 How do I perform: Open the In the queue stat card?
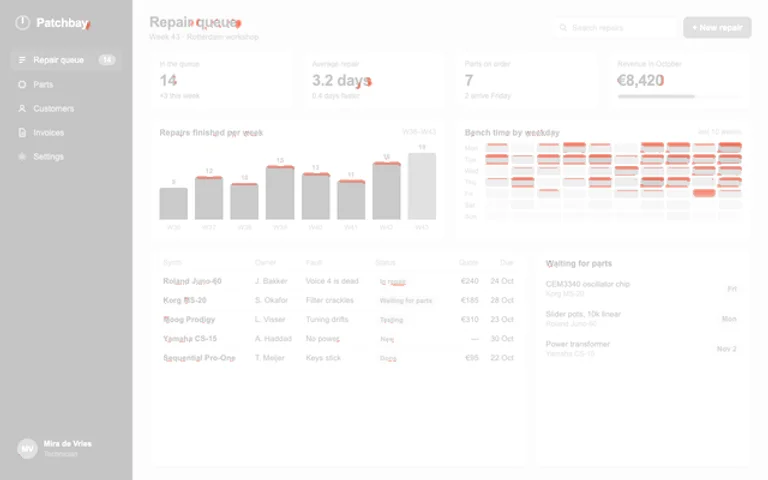point(221,81)
